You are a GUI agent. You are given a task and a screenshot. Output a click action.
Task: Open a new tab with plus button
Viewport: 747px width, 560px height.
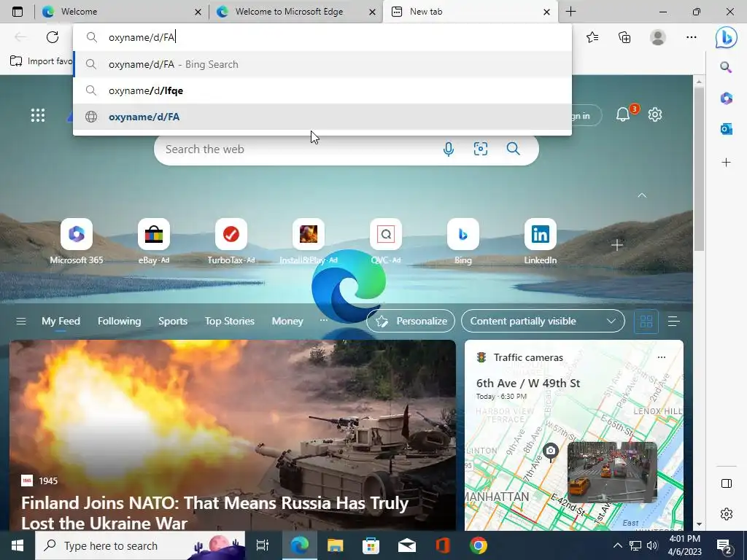tap(570, 12)
